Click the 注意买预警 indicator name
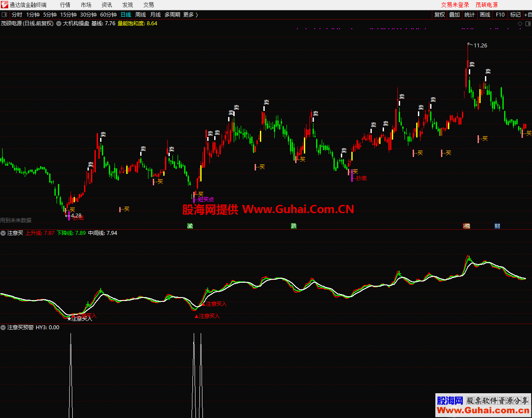The image size is (532, 418). click(x=20, y=328)
